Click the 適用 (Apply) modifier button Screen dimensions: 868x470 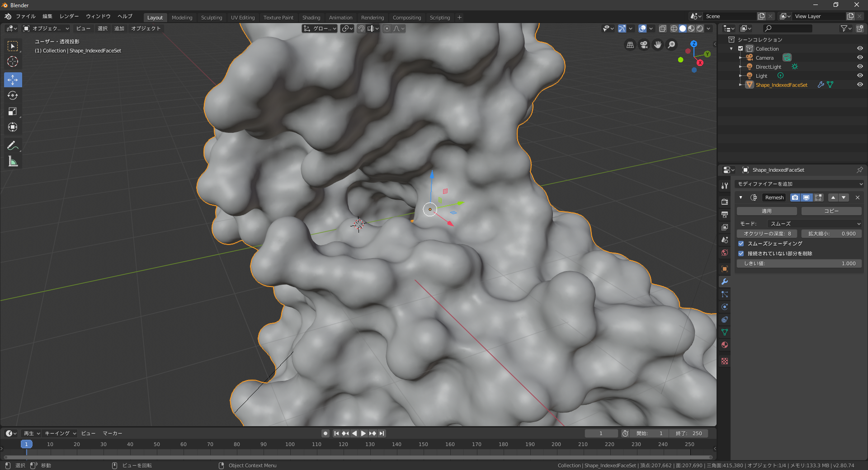[767, 211]
